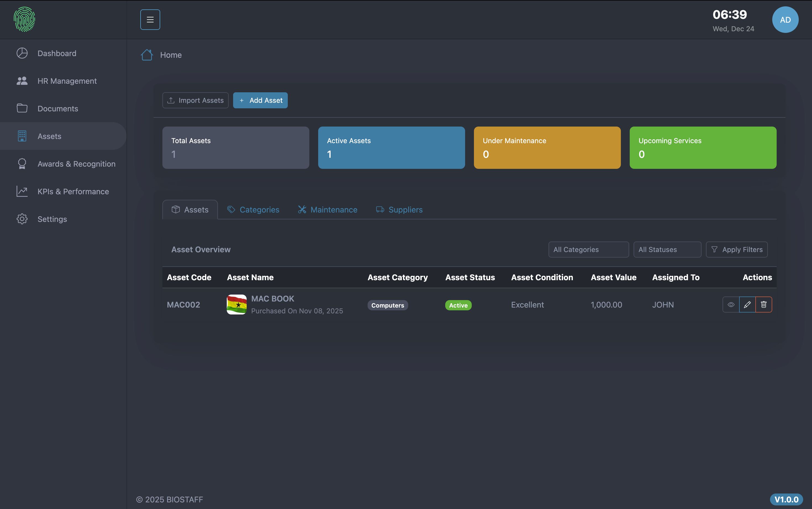812x509 pixels.
Task: Open Awards & Recognition section
Action: tap(76, 164)
